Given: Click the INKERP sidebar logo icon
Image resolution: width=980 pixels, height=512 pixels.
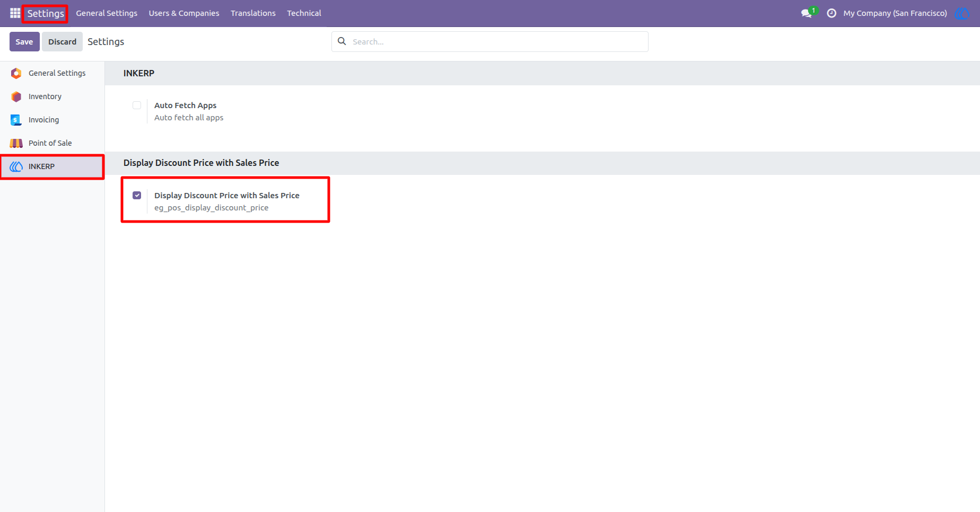Looking at the screenshot, I should point(16,166).
